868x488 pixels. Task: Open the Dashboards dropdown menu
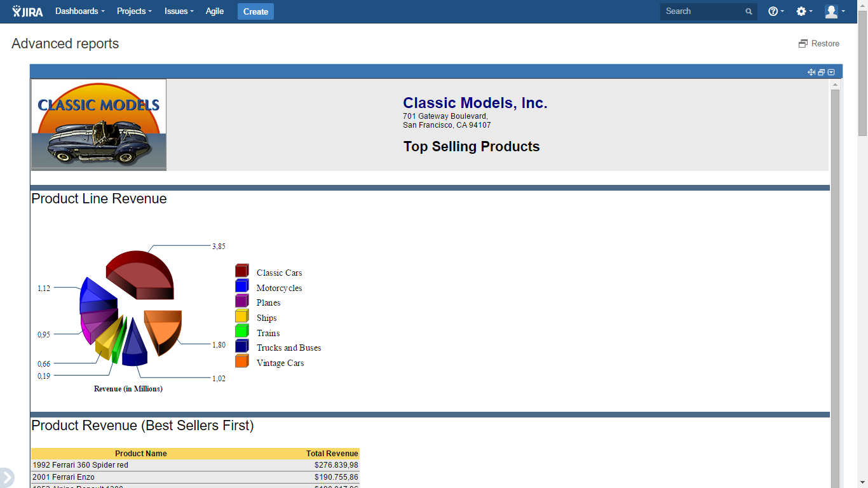pos(80,11)
